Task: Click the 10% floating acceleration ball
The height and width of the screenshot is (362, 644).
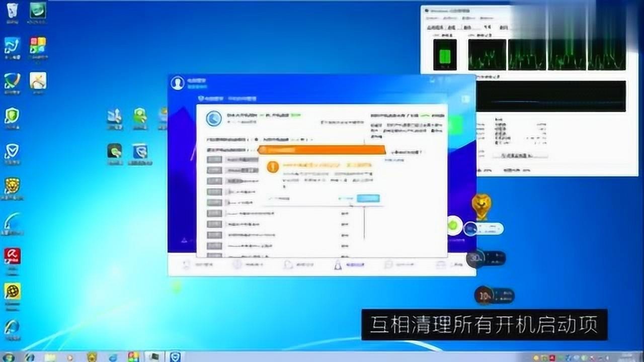Action: tap(484, 296)
